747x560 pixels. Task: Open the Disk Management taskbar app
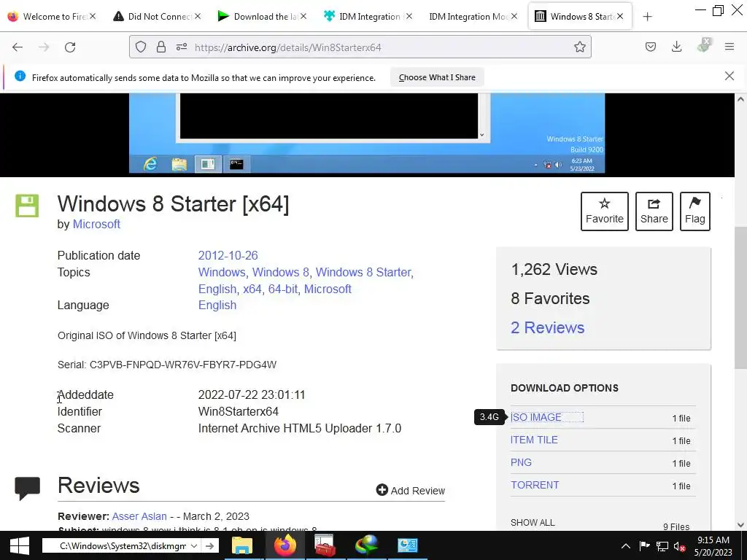(407, 545)
